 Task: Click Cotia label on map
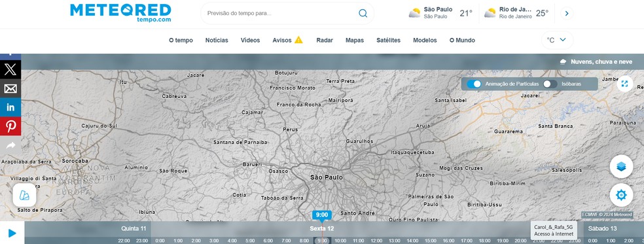[x=240, y=195]
